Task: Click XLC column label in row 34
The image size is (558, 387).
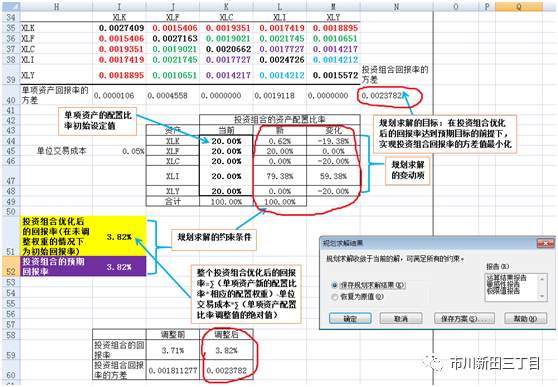Action: point(226,17)
